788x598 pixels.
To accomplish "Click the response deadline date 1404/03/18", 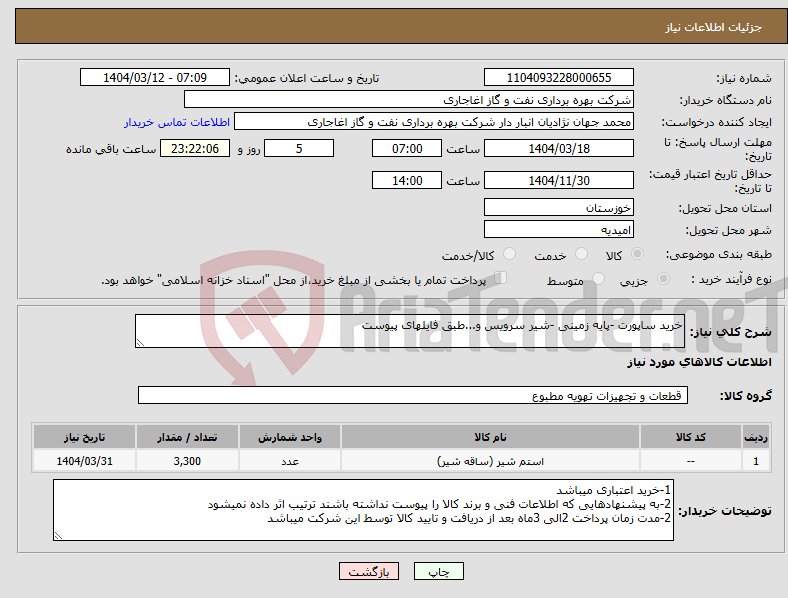I will click(x=558, y=148).
